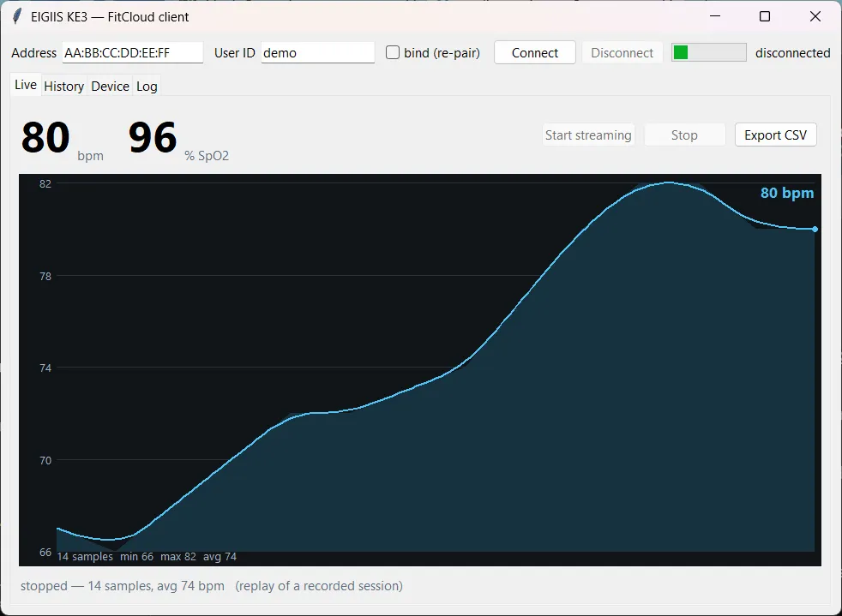The width and height of the screenshot is (842, 616).
Task: Focus the User ID field
Action: 317,52
